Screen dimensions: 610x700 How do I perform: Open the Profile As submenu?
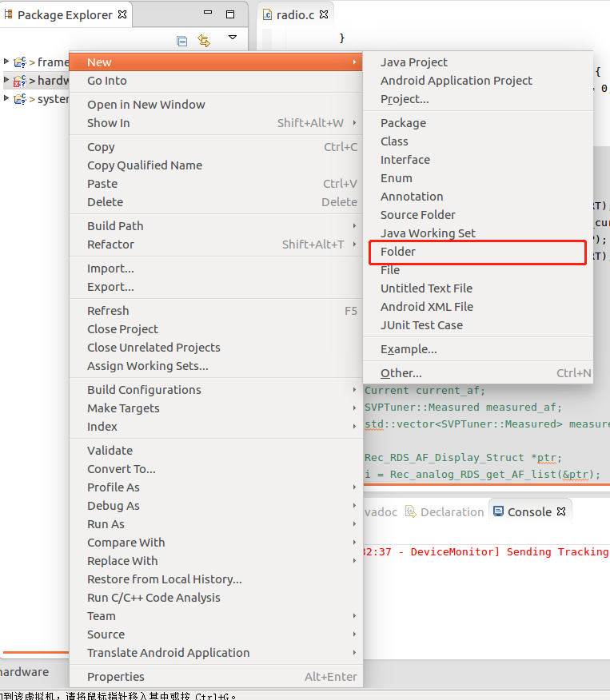[x=216, y=487]
